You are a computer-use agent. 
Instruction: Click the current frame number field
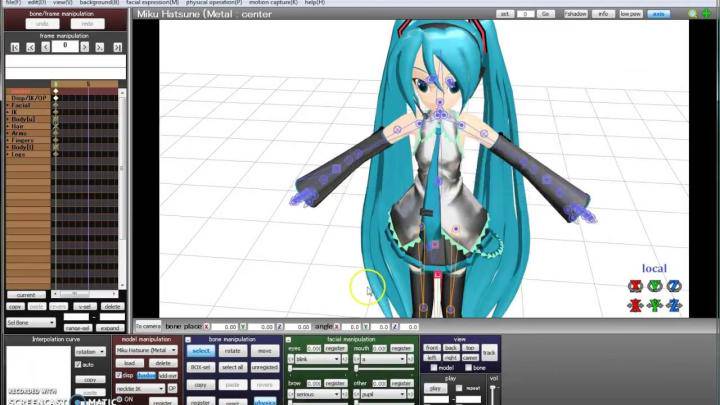65,46
